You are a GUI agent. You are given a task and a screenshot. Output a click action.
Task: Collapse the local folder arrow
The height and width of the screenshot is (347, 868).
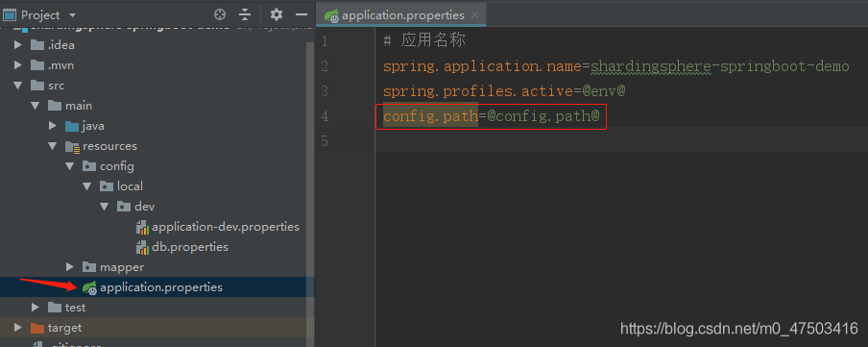pyautogui.click(x=87, y=186)
